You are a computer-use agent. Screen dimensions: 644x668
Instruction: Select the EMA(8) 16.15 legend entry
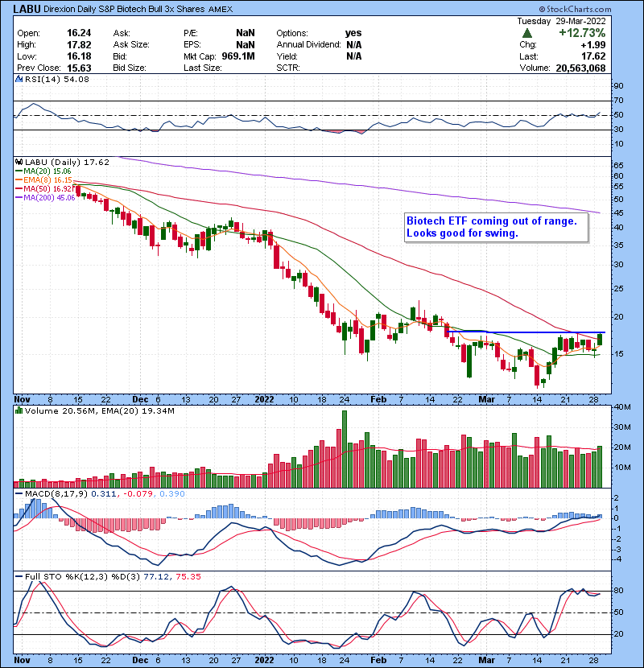44,179
